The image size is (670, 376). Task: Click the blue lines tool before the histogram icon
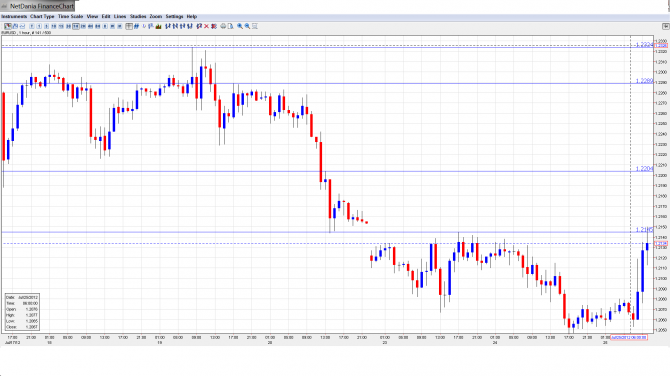(150, 26)
